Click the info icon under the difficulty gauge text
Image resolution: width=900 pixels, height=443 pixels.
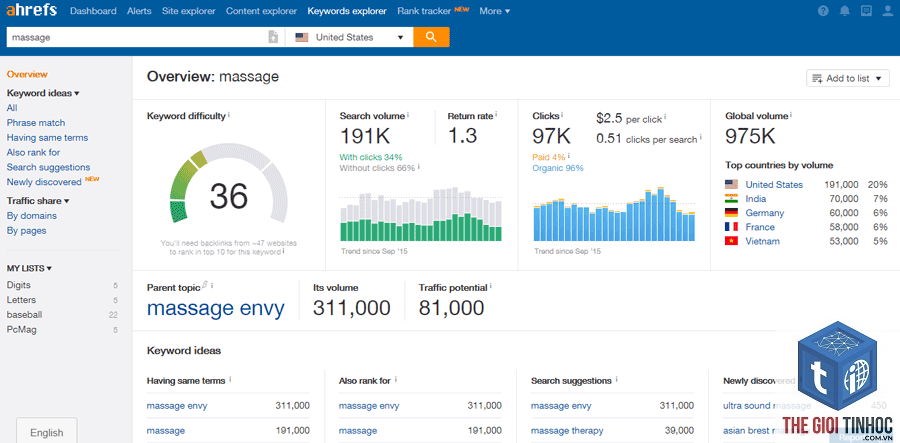click(x=283, y=251)
